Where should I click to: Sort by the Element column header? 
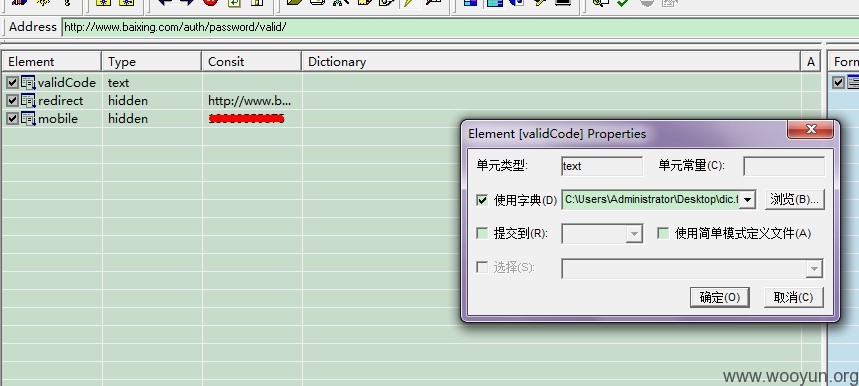tap(51, 61)
